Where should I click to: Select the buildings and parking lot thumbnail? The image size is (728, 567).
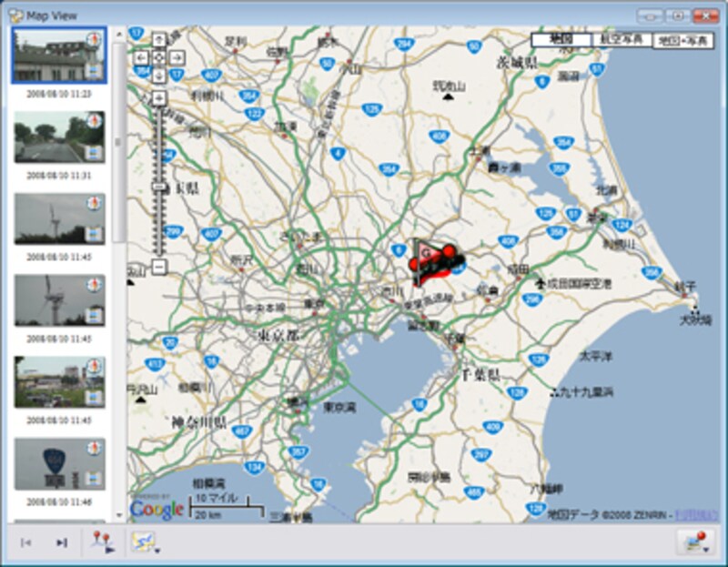59,382
